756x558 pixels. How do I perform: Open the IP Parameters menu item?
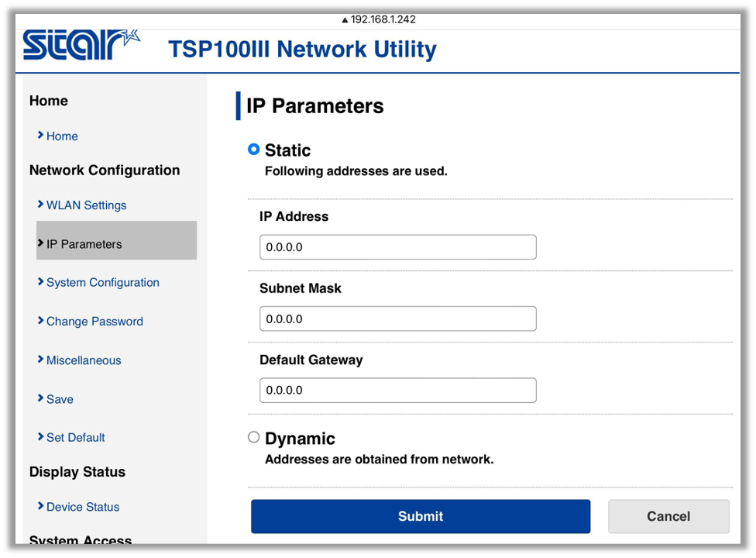84,244
